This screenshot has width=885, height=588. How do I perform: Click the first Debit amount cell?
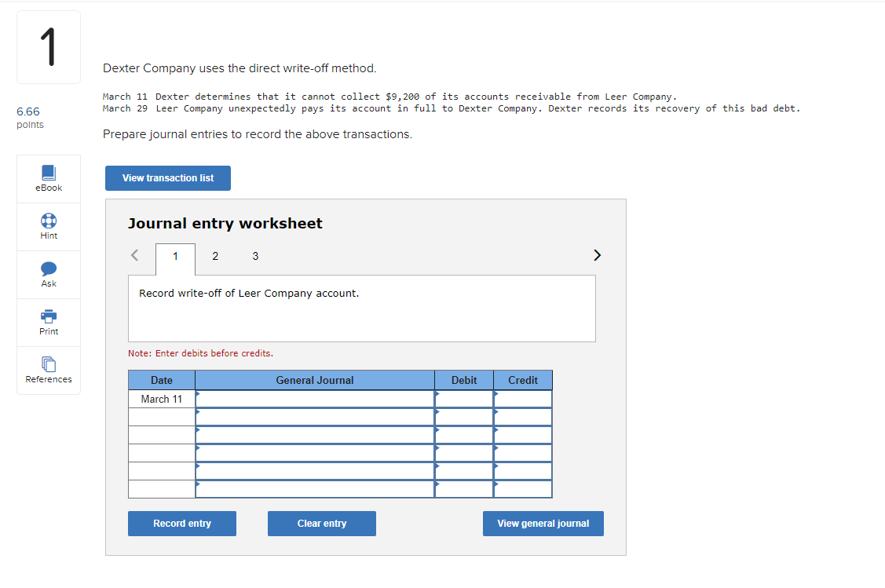tap(463, 398)
